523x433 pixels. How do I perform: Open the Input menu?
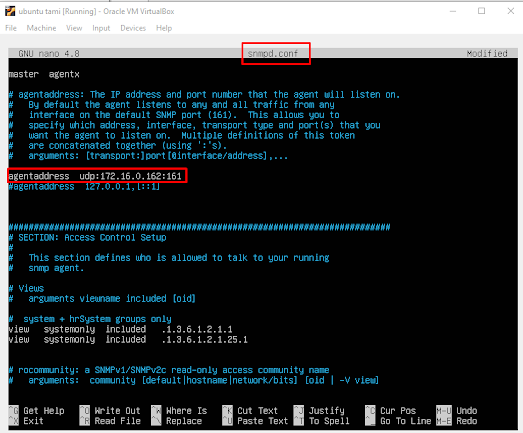101,28
